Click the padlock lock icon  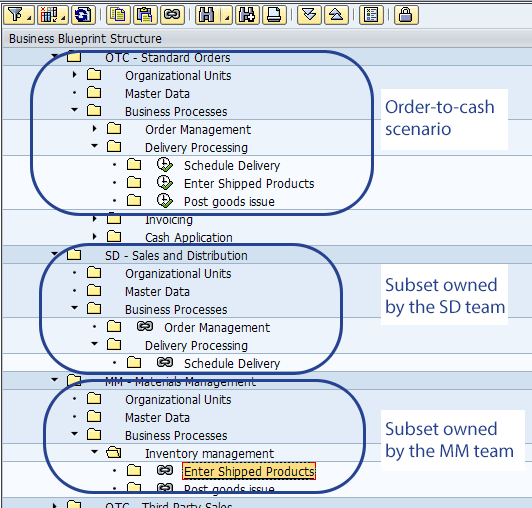[406, 15]
